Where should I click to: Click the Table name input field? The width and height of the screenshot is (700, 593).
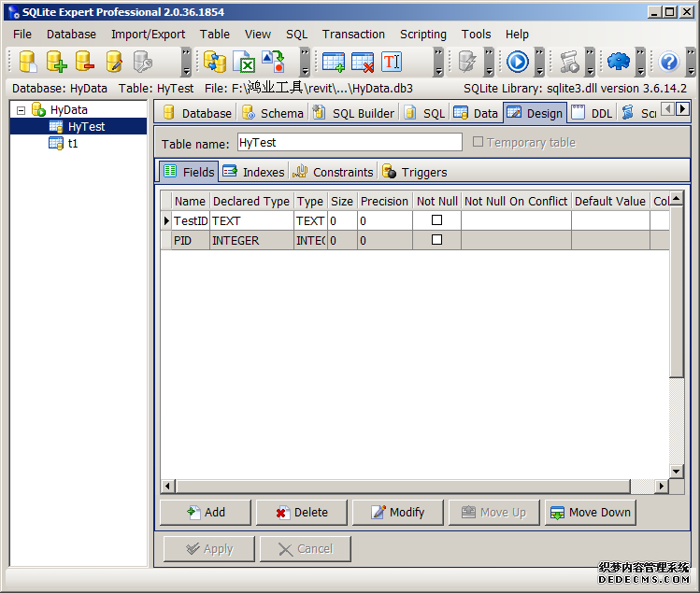348,143
